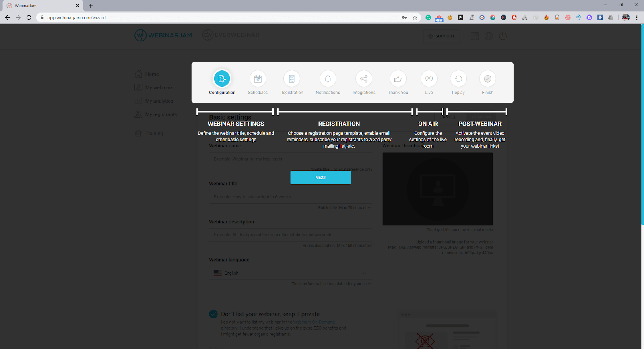
Task: Switch to the EverWebinar logo
Action: (x=231, y=35)
